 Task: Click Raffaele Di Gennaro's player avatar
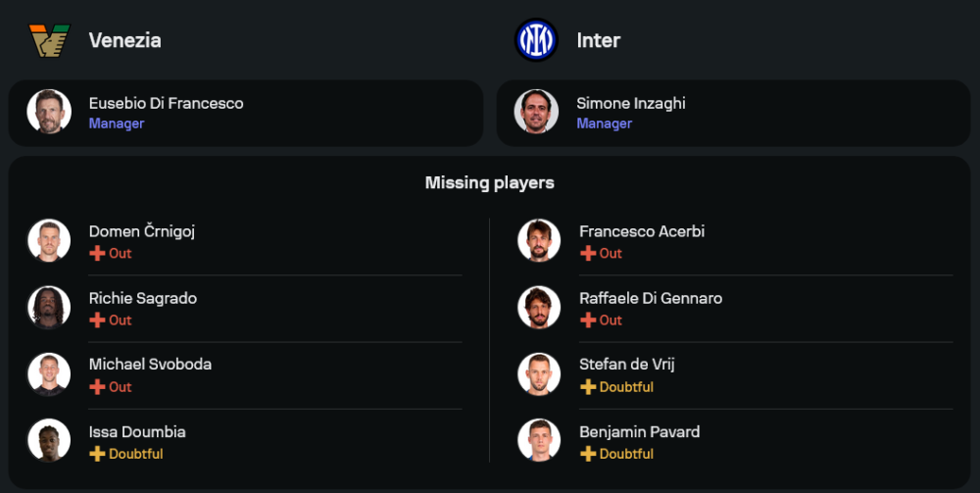click(x=539, y=308)
